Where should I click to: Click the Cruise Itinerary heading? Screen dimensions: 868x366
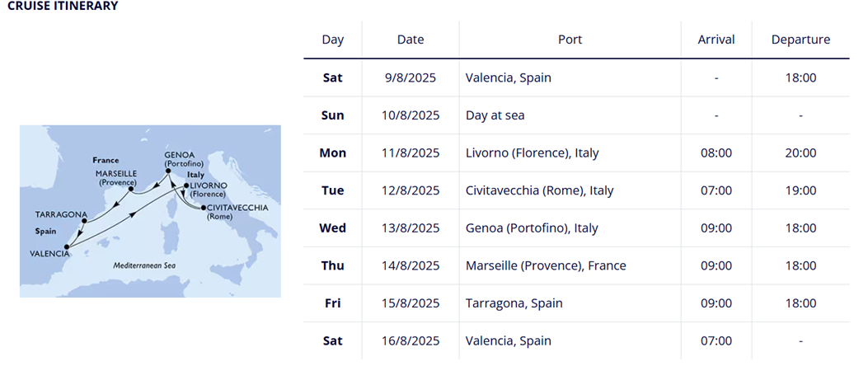point(63,6)
